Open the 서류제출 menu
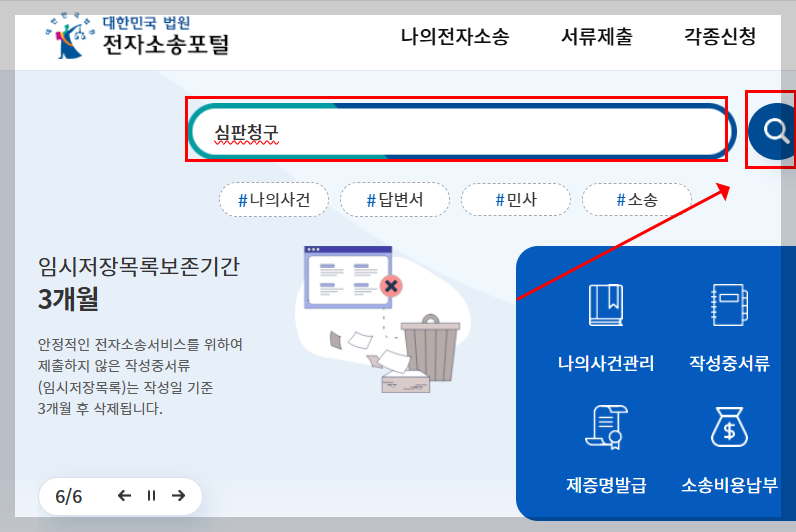 (596, 36)
